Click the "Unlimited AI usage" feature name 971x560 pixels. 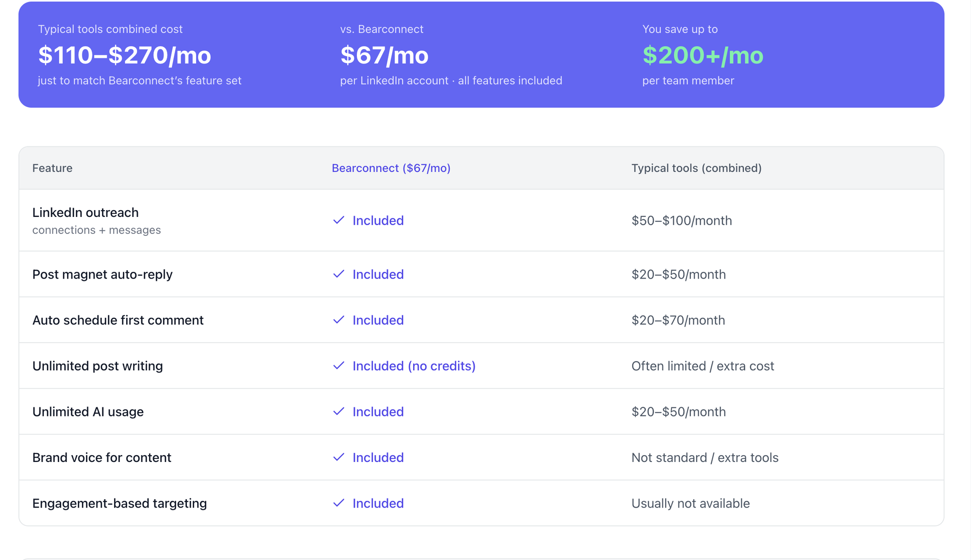pyautogui.click(x=88, y=412)
